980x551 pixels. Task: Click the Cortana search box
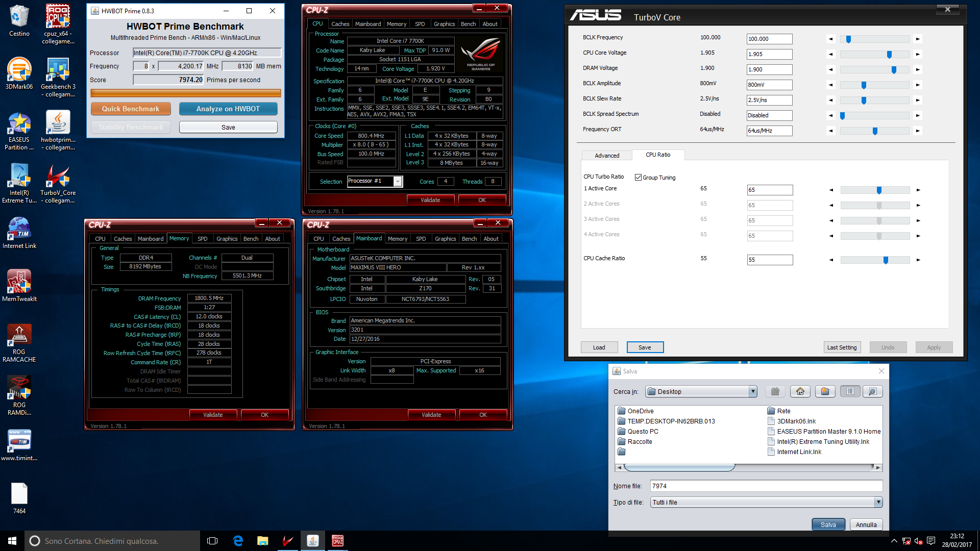112,541
